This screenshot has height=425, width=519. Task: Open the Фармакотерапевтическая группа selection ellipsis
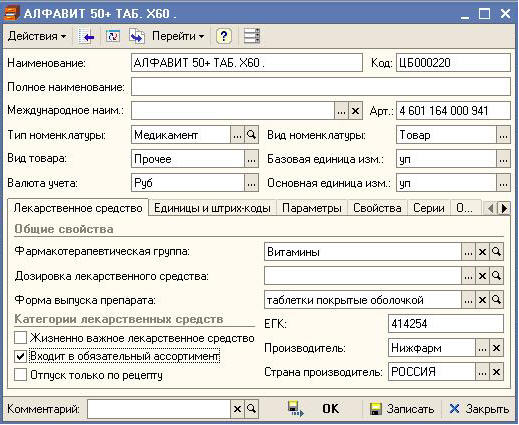pos(468,252)
